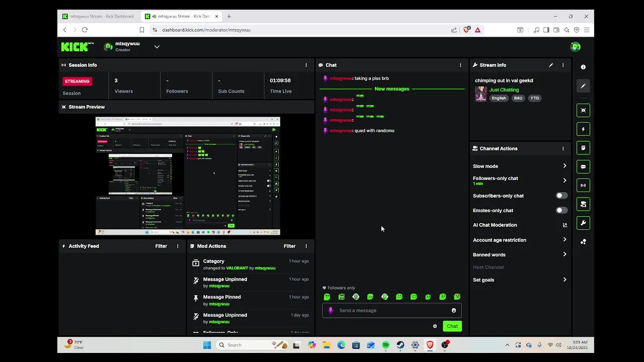Click the wrench icon in right sidebar
Image resolution: width=644 pixels, height=362 pixels.
pos(583,223)
